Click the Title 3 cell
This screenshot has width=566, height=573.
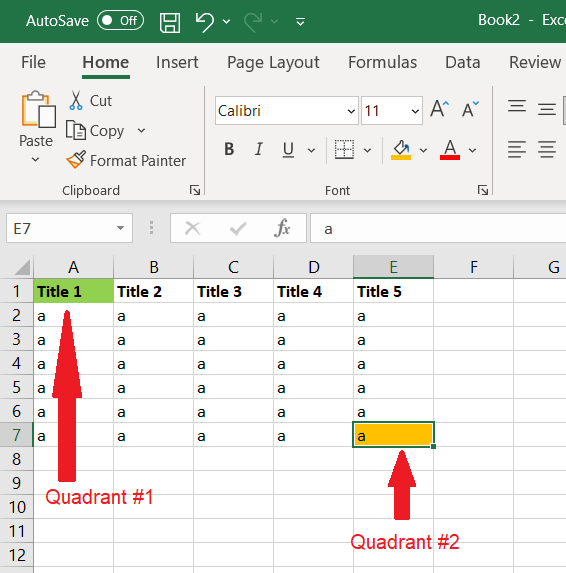point(233,291)
